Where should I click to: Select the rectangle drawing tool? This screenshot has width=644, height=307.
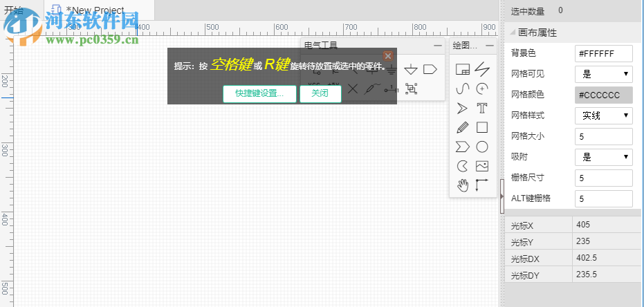(481, 128)
